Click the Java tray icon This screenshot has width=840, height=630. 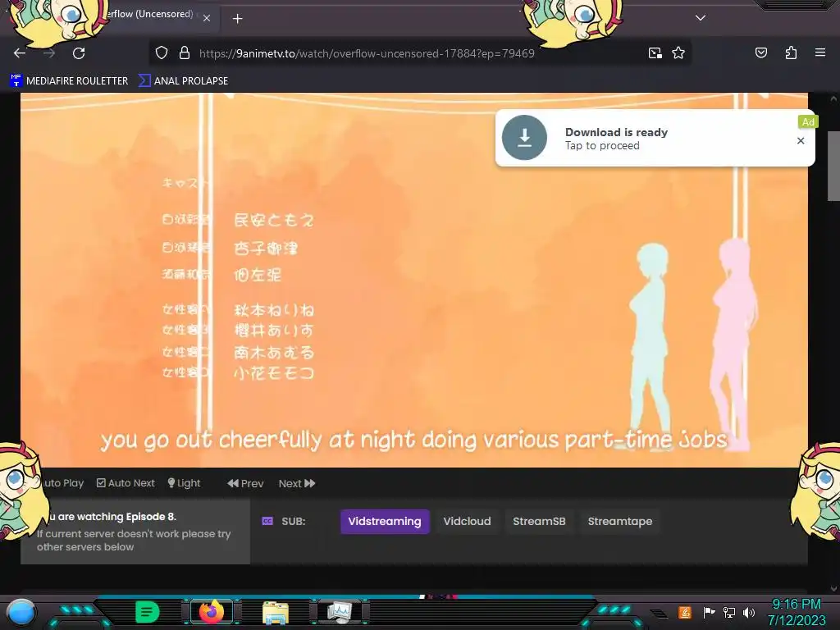click(x=685, y=612)
